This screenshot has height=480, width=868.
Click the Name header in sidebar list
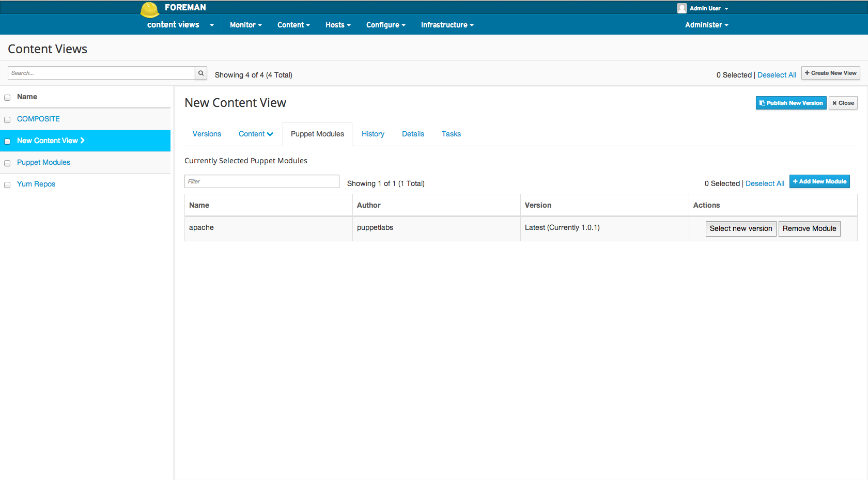pyautogui.click(x=27, y=97)
